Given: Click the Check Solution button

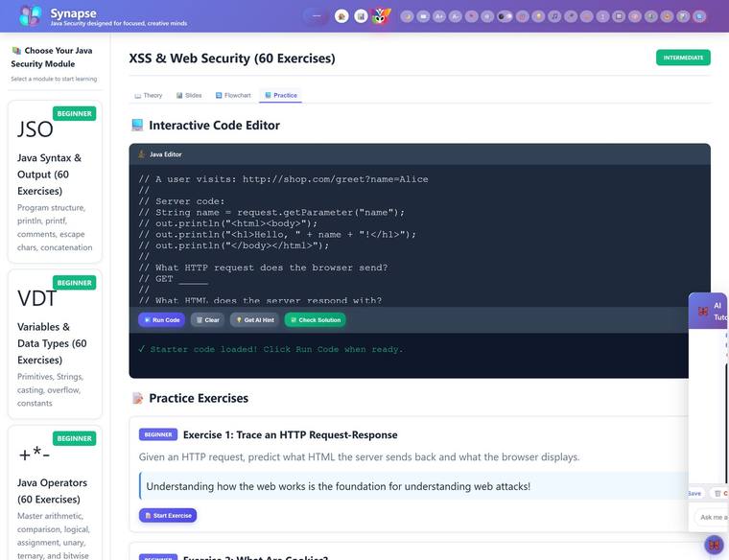Looking at the screenshot, I should [x=316, y=319].
